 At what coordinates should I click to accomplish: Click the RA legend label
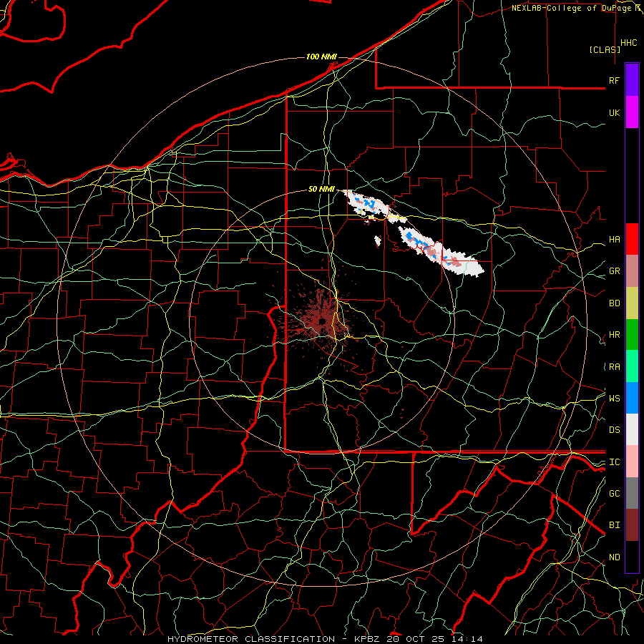pos(614,367)
